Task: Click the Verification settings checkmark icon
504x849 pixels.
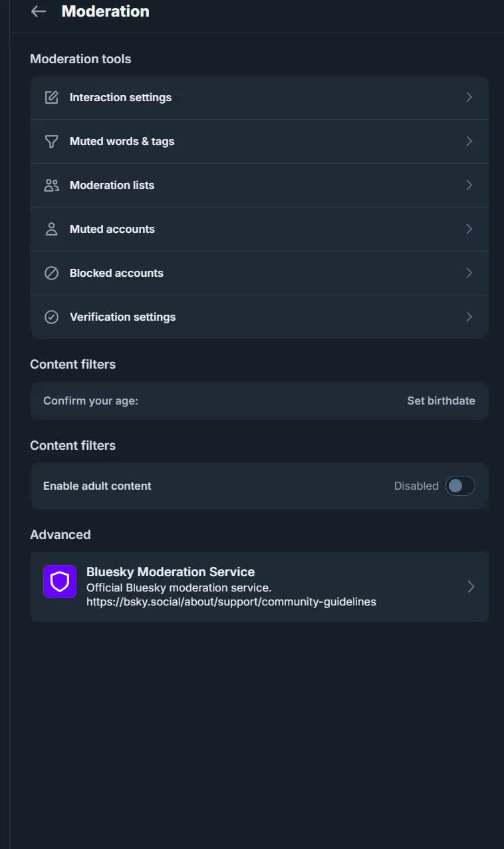Action: coord(51,317)
